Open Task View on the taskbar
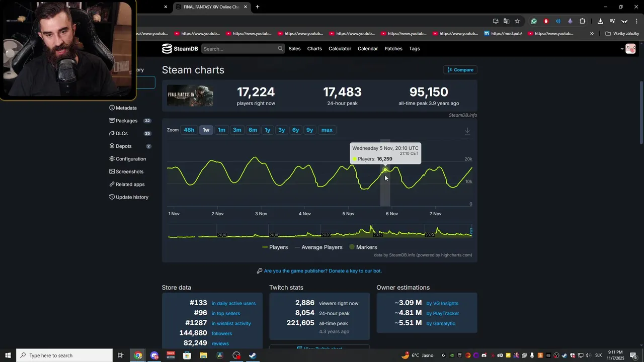 point(121,355)
